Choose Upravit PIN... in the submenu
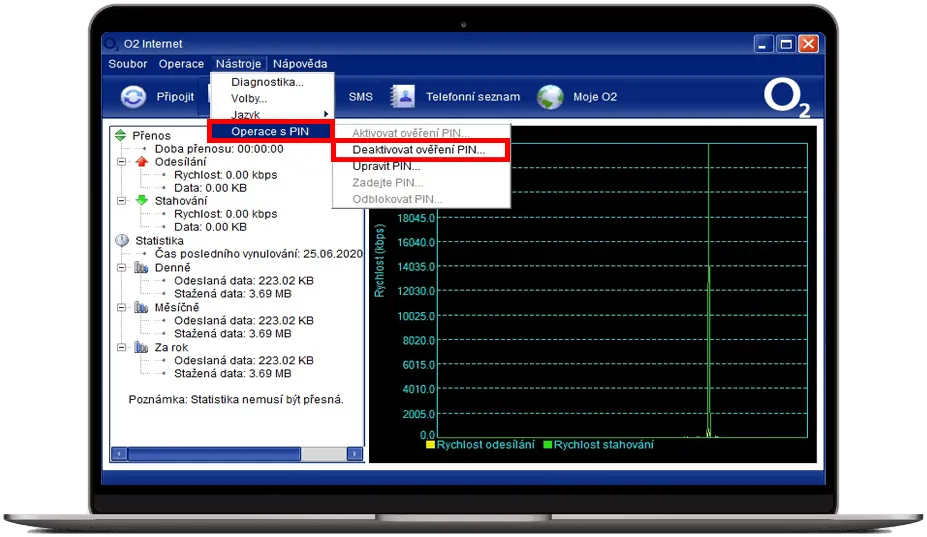This screenshot has width=927, height=537. 421,166
